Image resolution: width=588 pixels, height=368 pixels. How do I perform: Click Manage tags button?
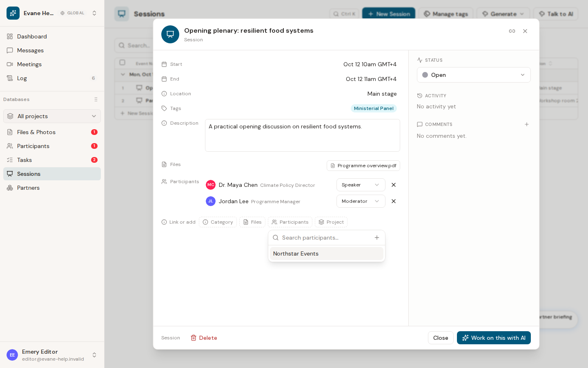pyautogui.click(x=446, y=14)
